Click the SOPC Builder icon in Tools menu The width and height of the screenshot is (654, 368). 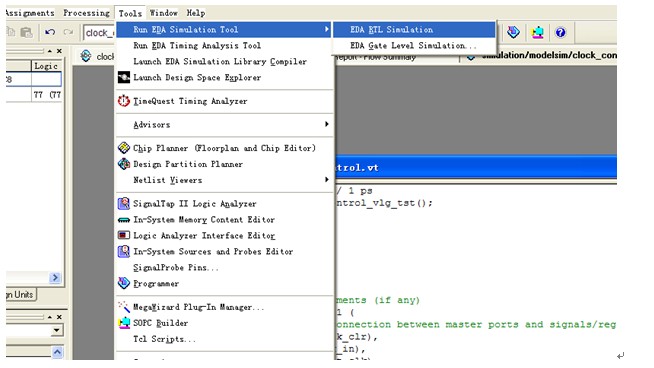124,323
